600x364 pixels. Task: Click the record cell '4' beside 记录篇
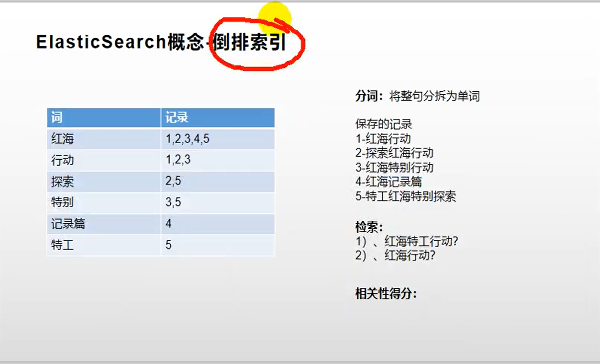218,224
